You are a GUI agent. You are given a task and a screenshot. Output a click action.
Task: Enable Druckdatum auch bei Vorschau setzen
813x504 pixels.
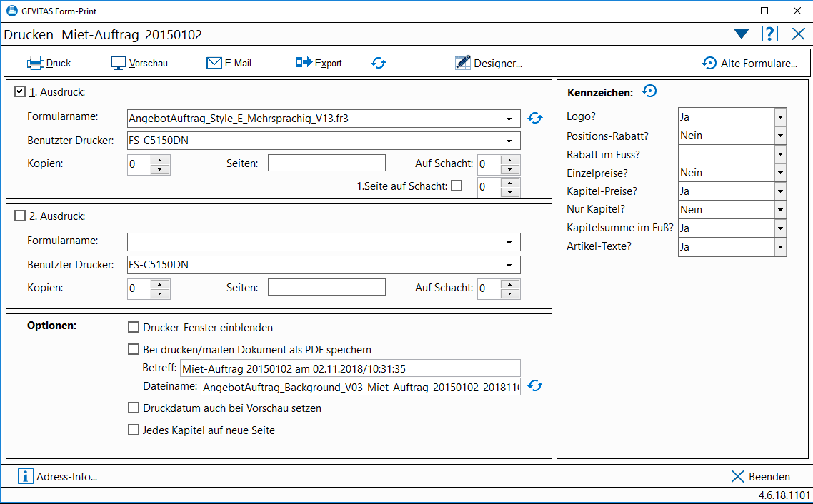coord(134,408)
